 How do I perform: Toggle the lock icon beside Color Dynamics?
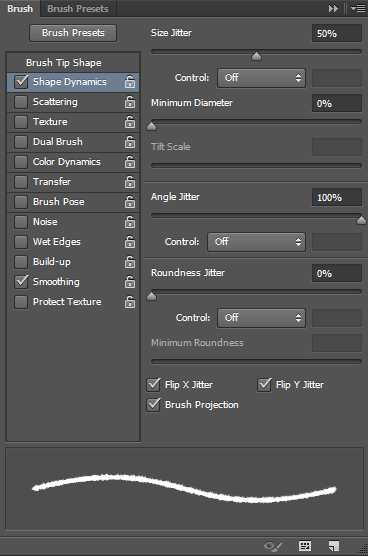tap(130, 162)
